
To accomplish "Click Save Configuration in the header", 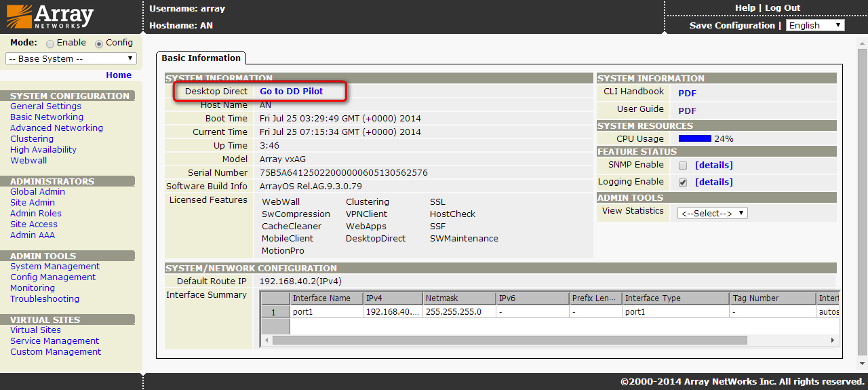I will tap(732, 25).
